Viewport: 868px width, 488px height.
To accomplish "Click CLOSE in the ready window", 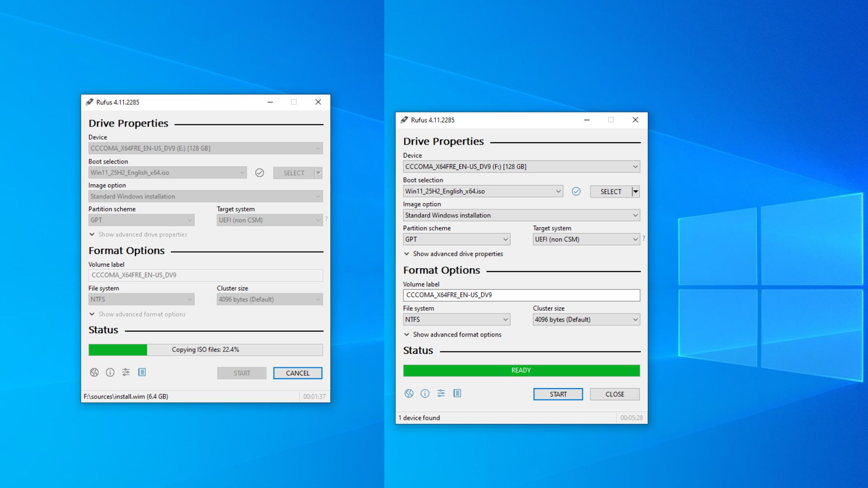I will click(x=614, y=394).
